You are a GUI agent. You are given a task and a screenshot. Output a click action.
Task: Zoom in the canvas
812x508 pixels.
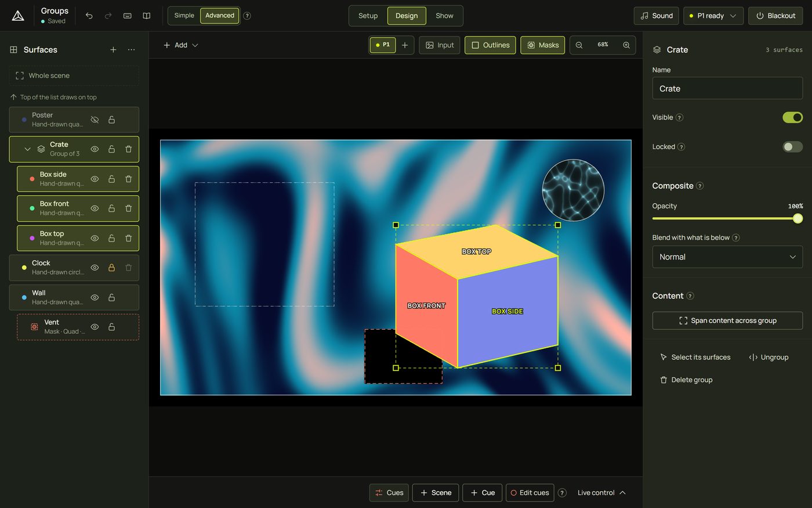(x=626, y=45)
